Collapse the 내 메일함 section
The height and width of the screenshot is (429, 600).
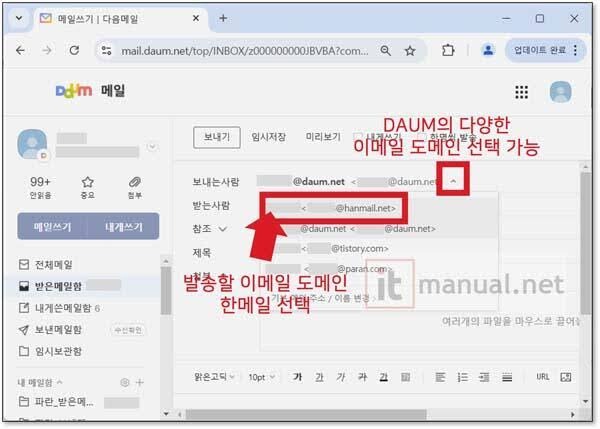(60, 382)
